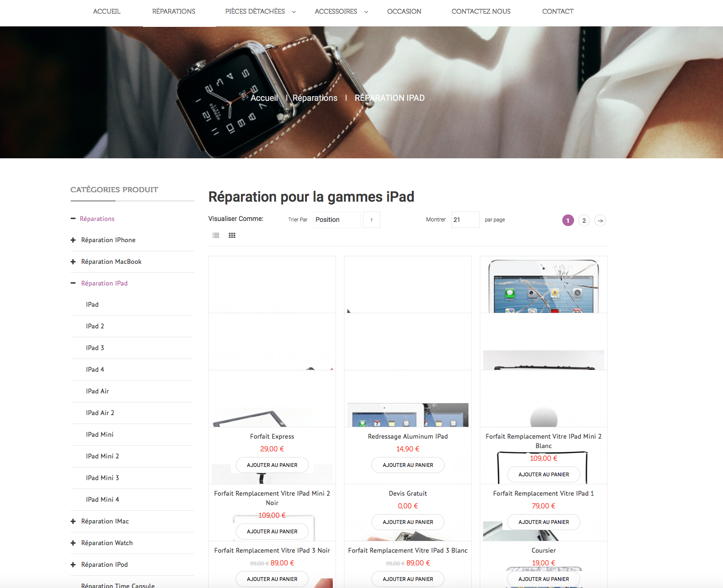Collapse Réparations category minus icon
Screen dimensions: 723x588
[x=73, y=219]
